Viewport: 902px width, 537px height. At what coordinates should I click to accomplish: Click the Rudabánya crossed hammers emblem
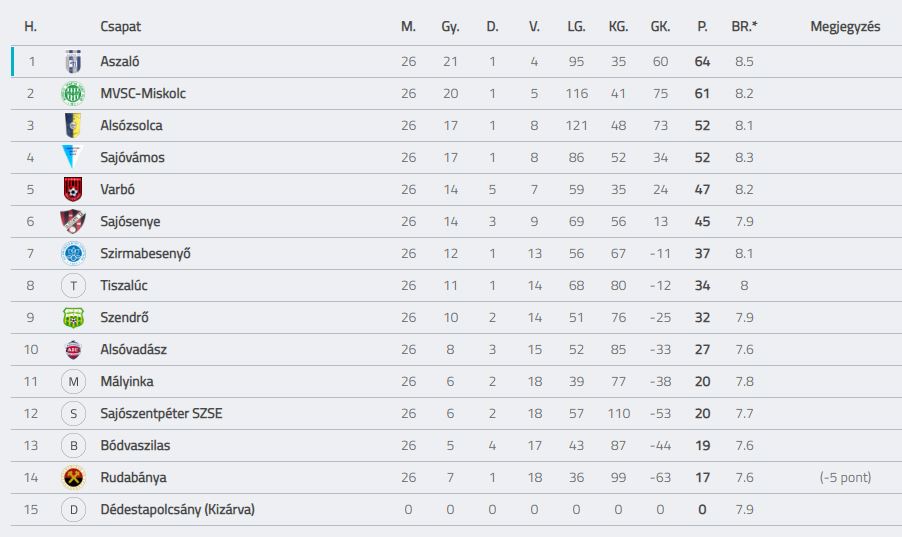coord(73,477)
